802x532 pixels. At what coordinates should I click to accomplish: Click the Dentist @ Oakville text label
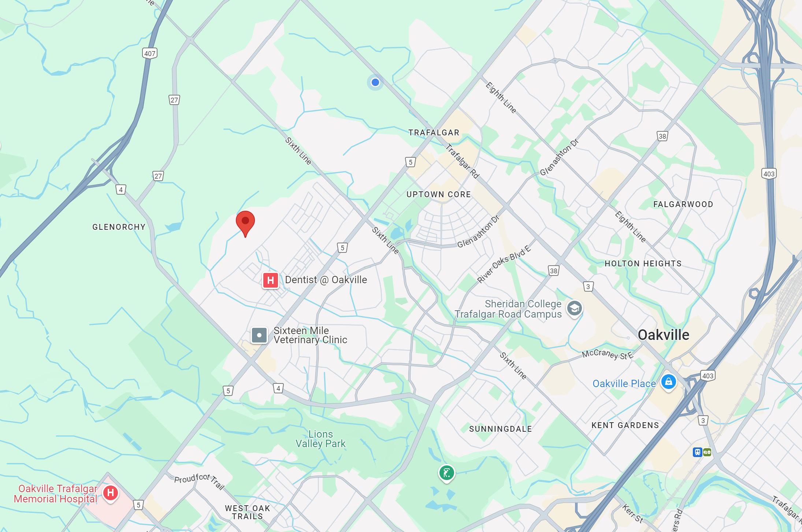(326, 280)
